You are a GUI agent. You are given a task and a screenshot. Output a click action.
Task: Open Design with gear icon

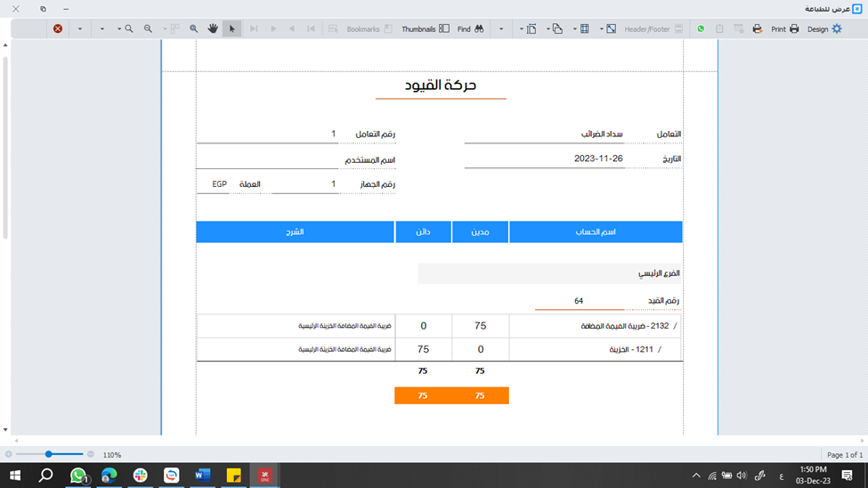coord(824,28)
